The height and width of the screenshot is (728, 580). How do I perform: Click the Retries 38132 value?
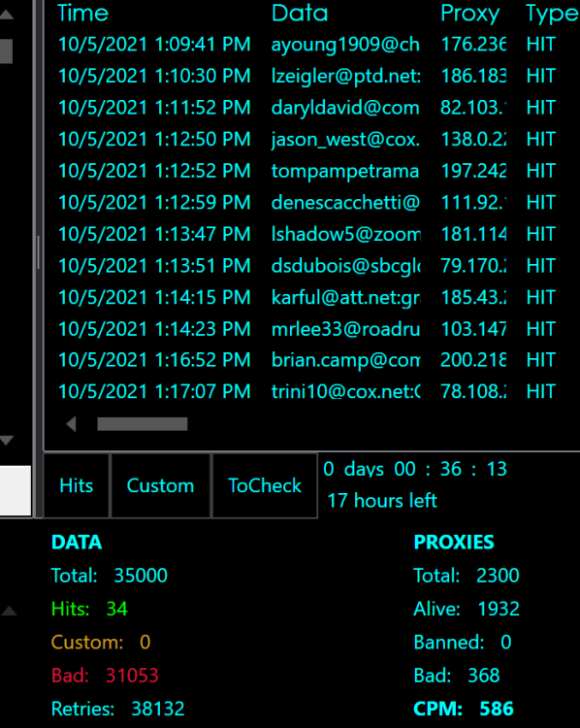pos(158,709)
